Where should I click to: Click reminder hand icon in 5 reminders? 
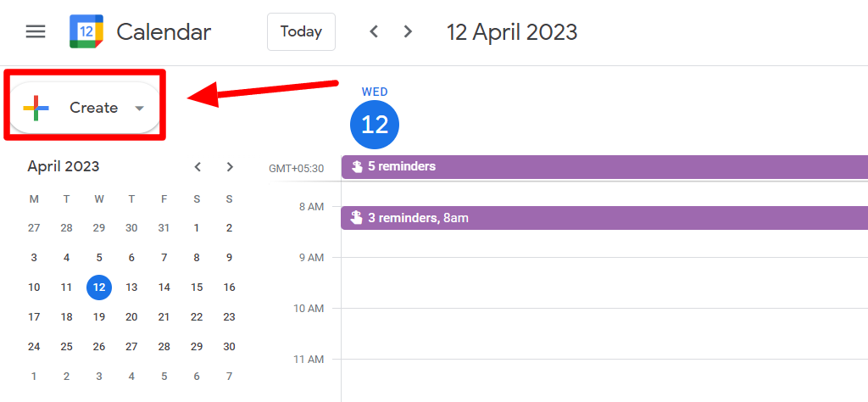(x=357, y=166)
